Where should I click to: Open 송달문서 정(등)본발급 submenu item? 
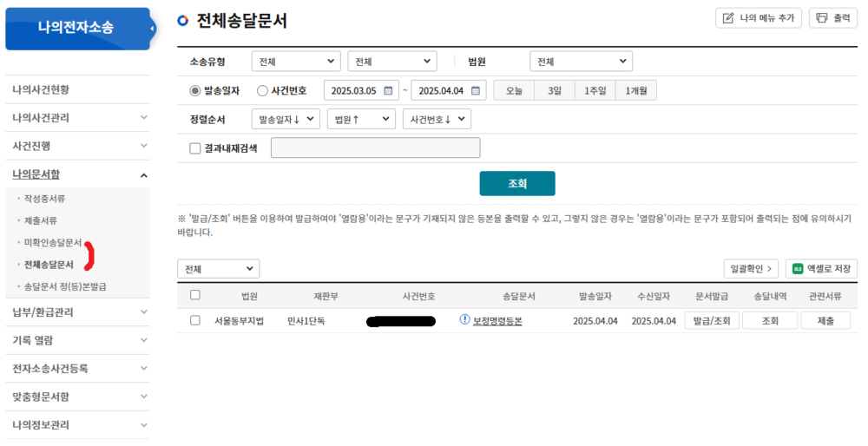coord(65,286)
